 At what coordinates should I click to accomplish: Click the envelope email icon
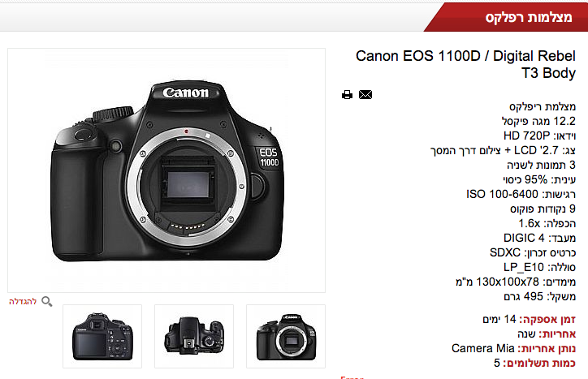click(365, 94)
